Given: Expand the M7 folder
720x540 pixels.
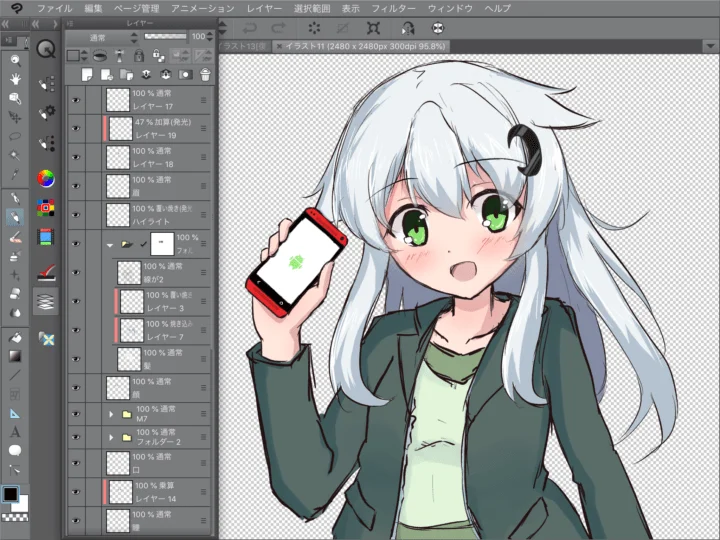Looking at the screenshot, I should pyautogui.click(x=111, y=413).
